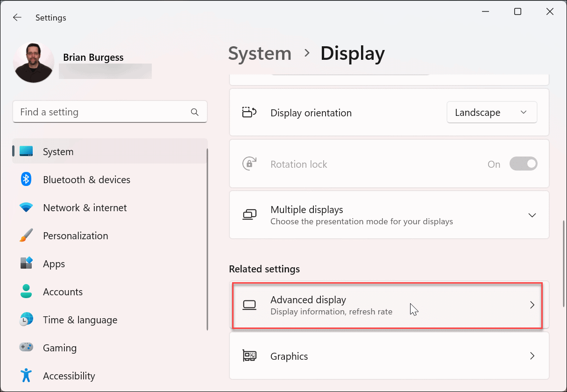This screenshot has height=392, width=567.
Task: Go back using the arrow button
Action: coord(17,17)
